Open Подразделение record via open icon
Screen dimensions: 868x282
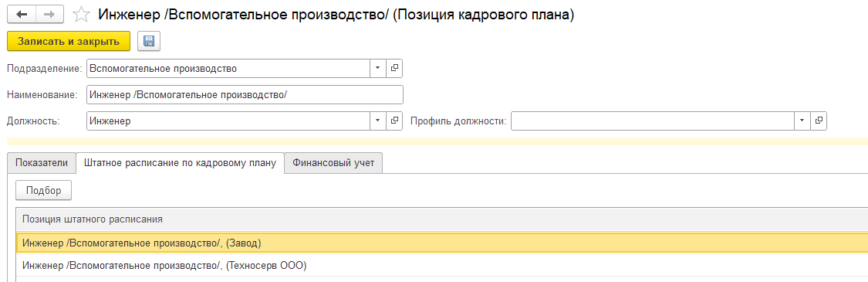click(394, 68)
